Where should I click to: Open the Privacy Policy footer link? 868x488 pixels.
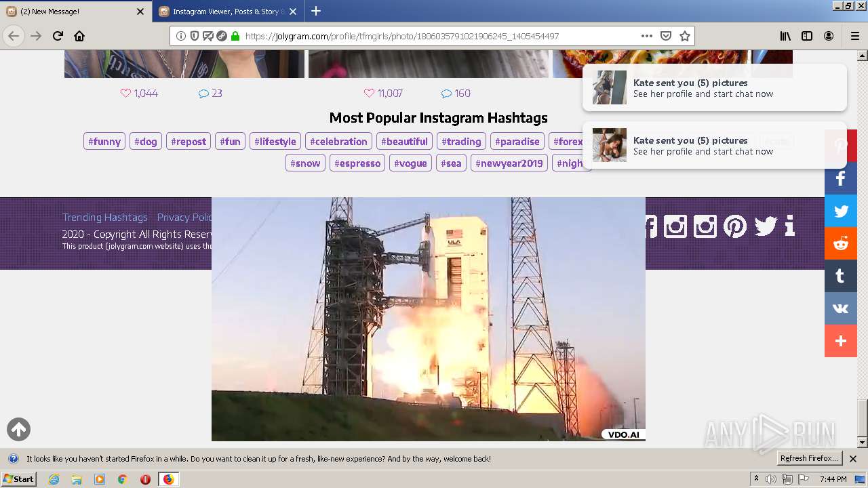[184, 218]
